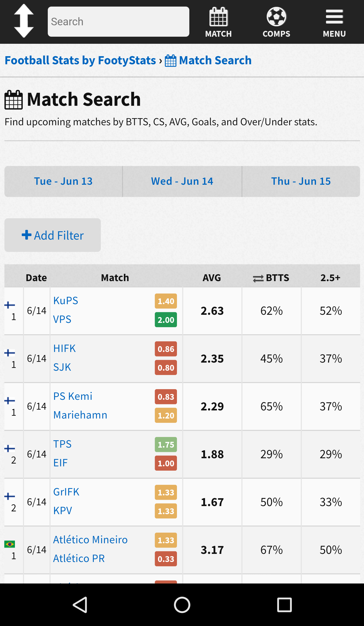Click the Finland flag next to KuPS row
The image size is (364, 626).
click(x=10, y=305)
